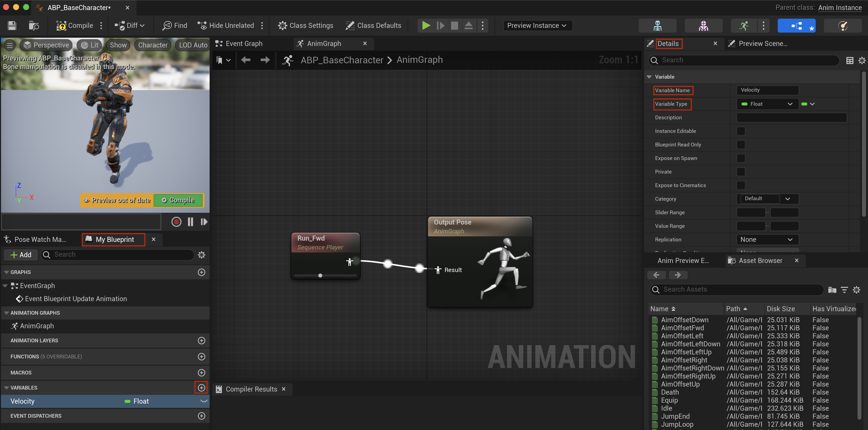This screenshot has width=868, height=430.
Task: Navigate forward in graph history
Action: (265, 60)
